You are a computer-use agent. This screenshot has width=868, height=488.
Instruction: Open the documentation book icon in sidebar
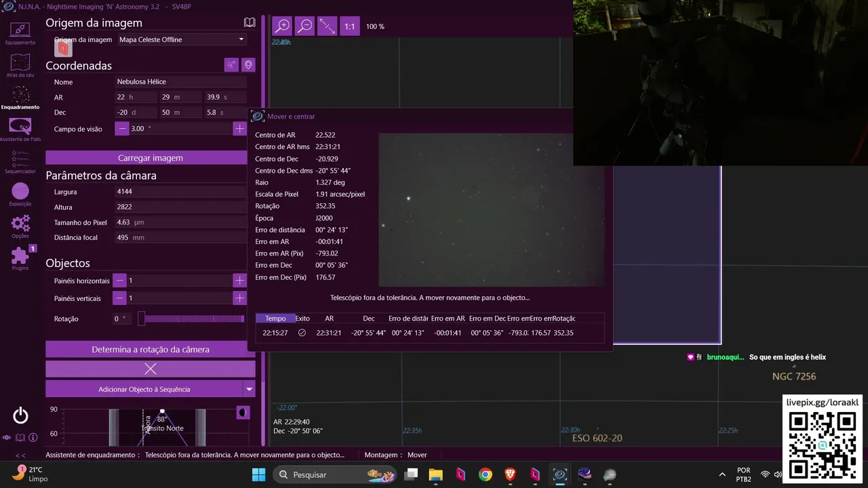click(x=20, y=438)
